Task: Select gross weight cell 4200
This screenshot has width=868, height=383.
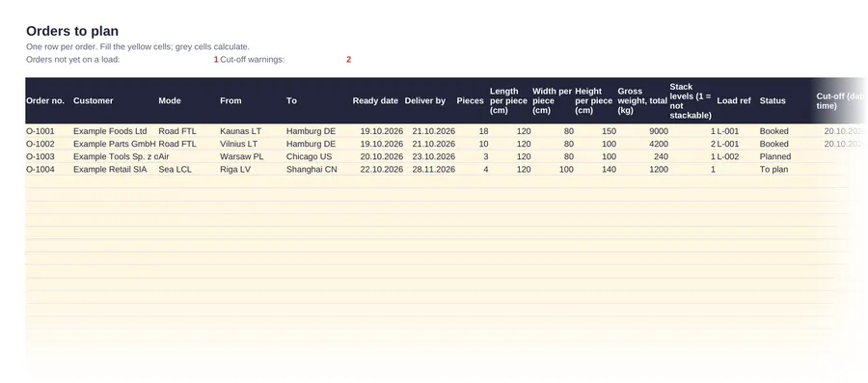Action: tap(659, 144)
